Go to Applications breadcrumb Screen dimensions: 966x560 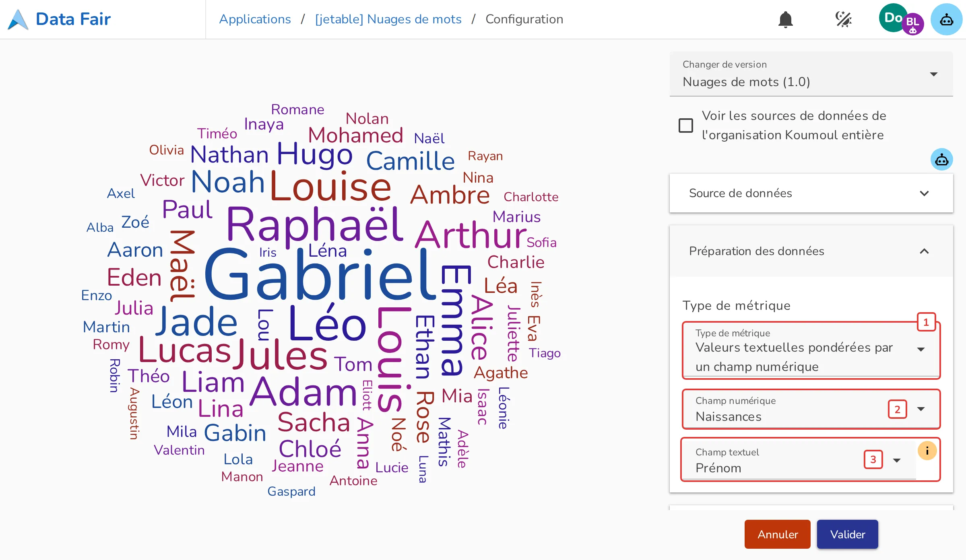click(255, 19)
